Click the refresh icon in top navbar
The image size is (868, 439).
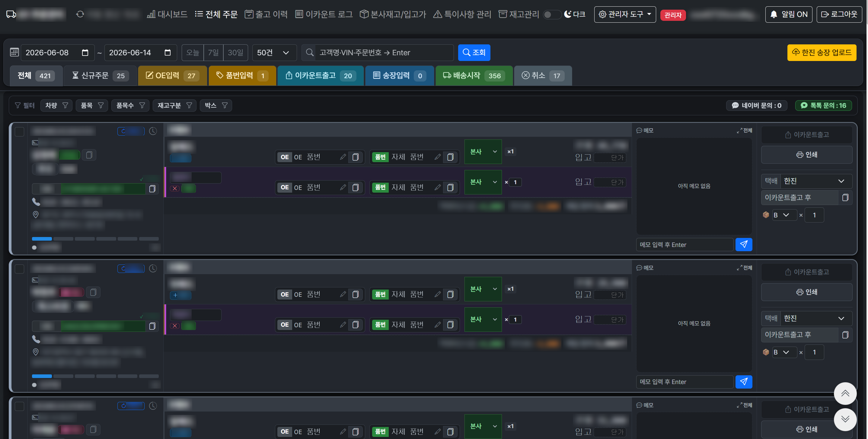point(80,14)
